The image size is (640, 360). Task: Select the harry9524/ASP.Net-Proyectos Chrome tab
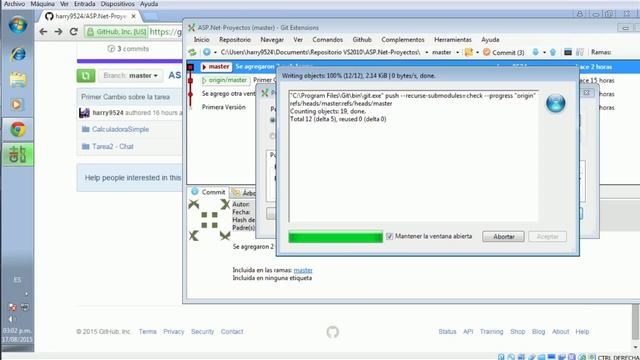(91, 16)
